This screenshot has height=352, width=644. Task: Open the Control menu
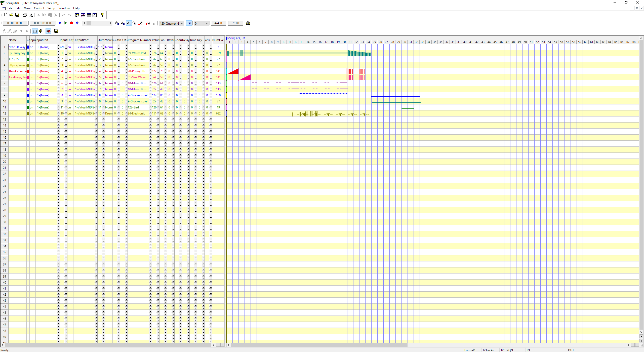39,8
